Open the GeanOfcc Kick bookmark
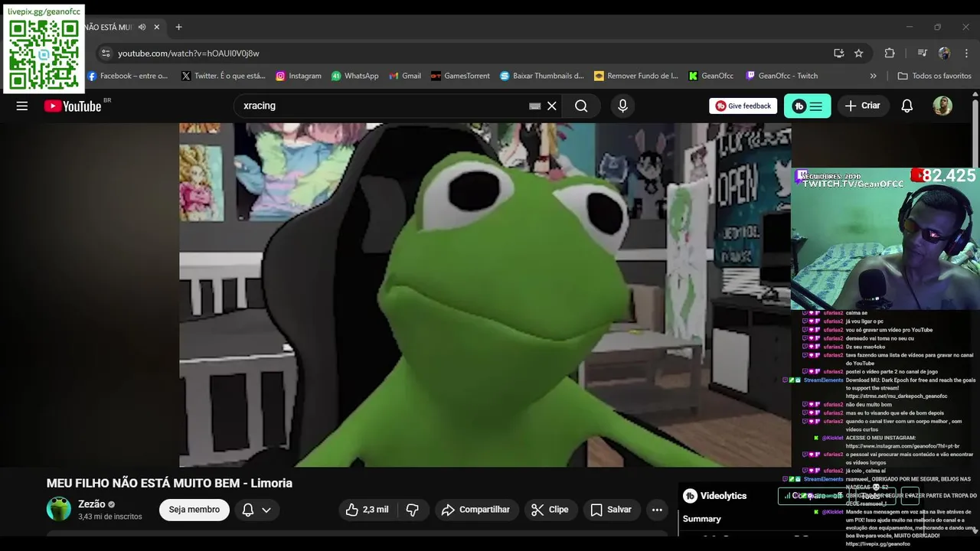The height and width of the screenshot is (551, 980). (710, 76)
